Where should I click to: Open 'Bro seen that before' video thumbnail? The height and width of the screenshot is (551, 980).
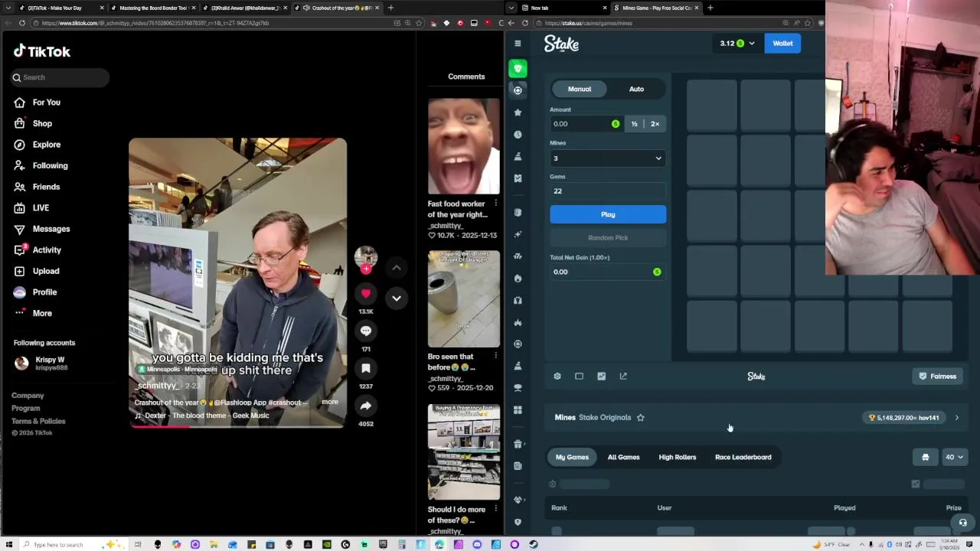(463, 299)
